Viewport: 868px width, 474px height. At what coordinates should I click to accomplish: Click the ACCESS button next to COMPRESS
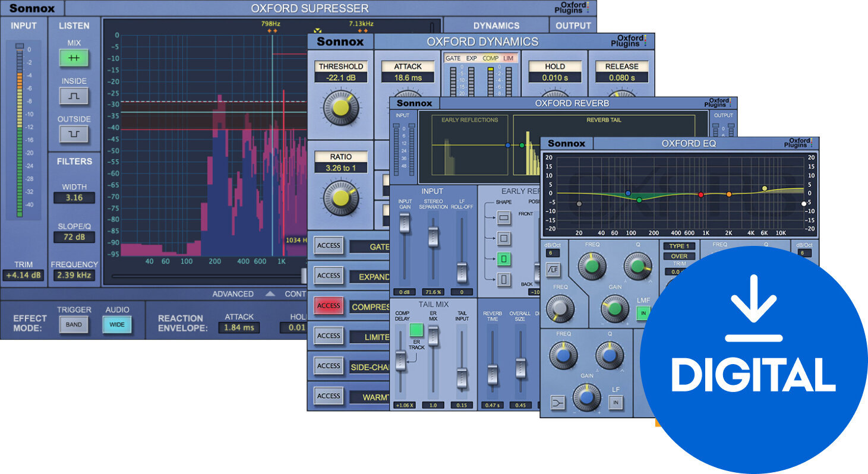point(328,305)
